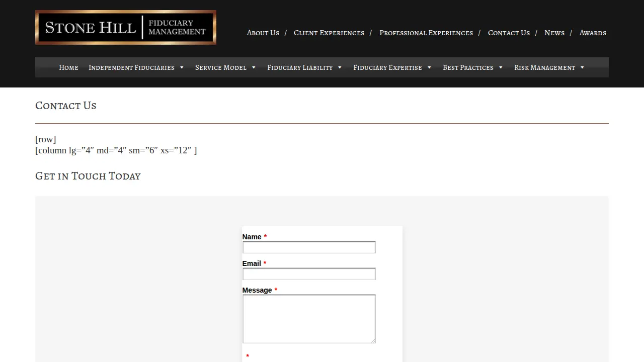Click the Contact Us page heading
This screenshot has width=644, height=362.
tap(66, 106)
